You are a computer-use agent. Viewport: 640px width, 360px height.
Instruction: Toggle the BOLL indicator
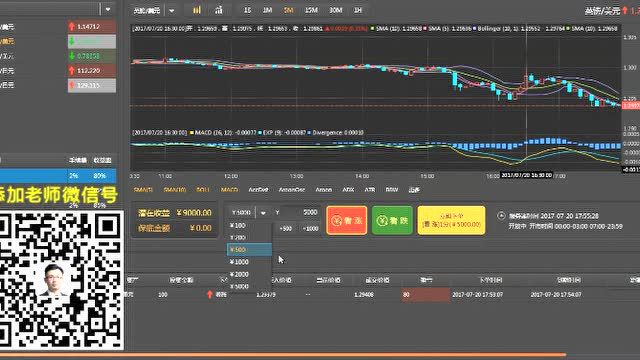203,190
